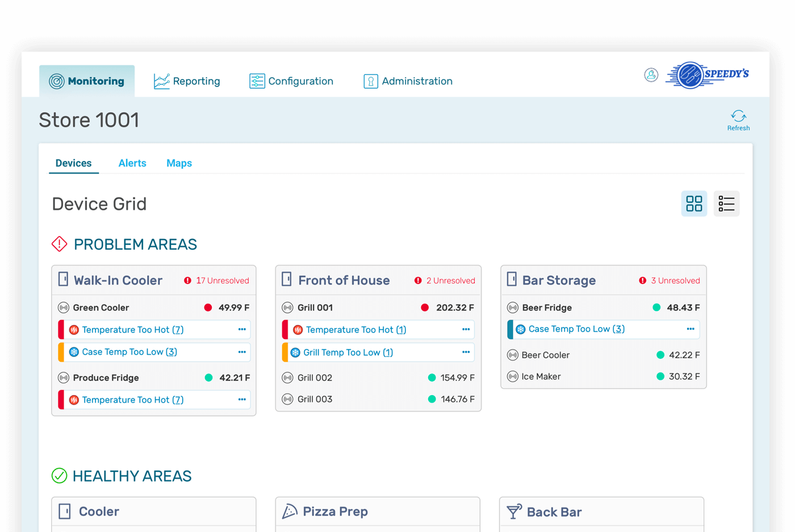Open more options for Green Cooler Case Temp Too Low

click(x=242, y=352)
